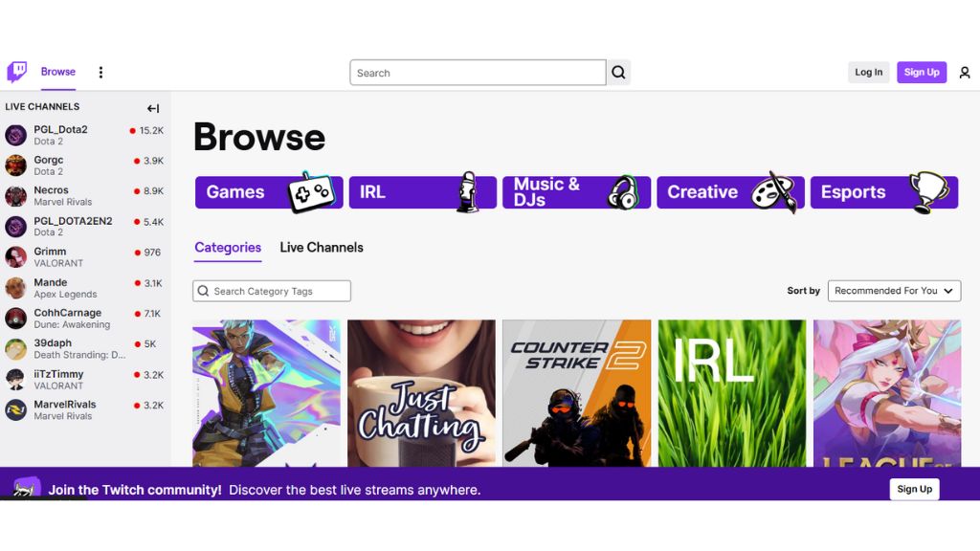Open the Grimm channel name
980x551 pixels.
(x=50, y=252)
